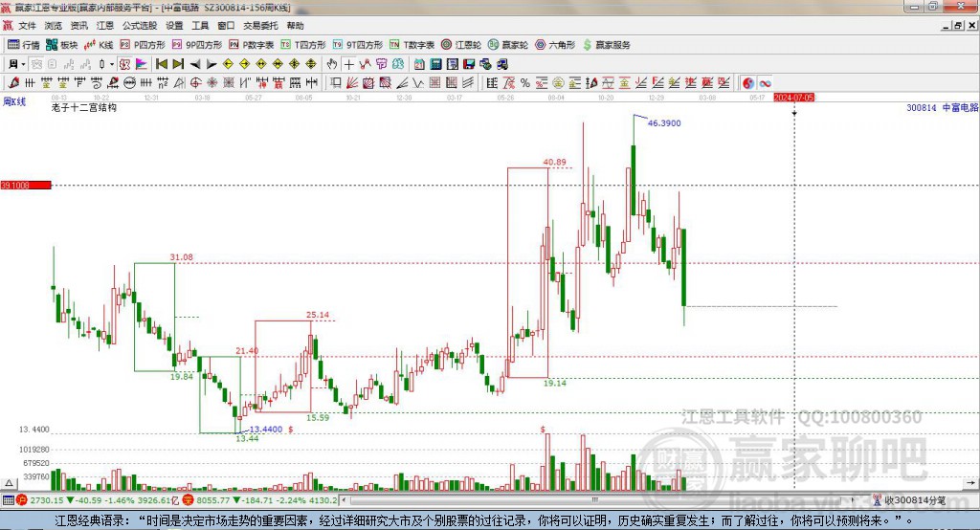Open the 赢家轮 wheel tool

508,45
